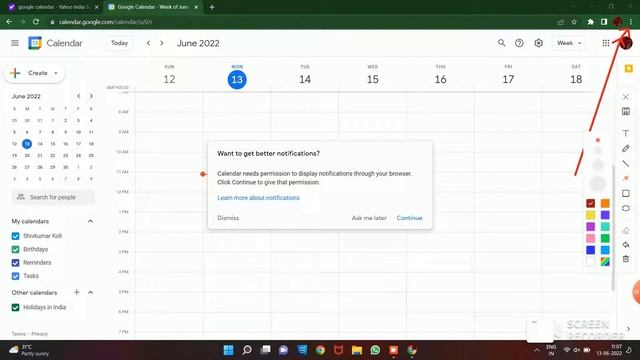Open the Privacy link
The image size is (640, 360).
[x=40, y=334]
